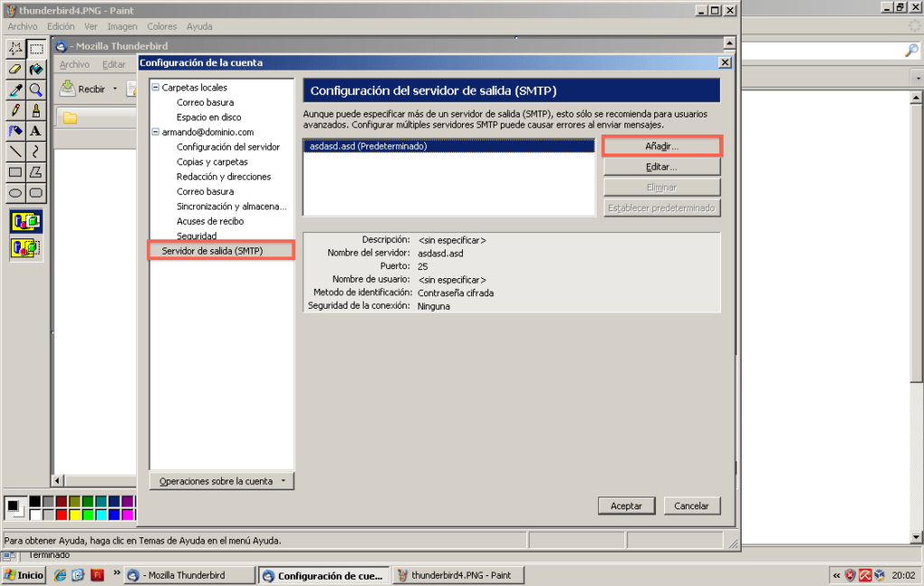Viewport: 924px width, 586px height.
Task: Pick the red color swatch
Action: [x=61, y=515]
